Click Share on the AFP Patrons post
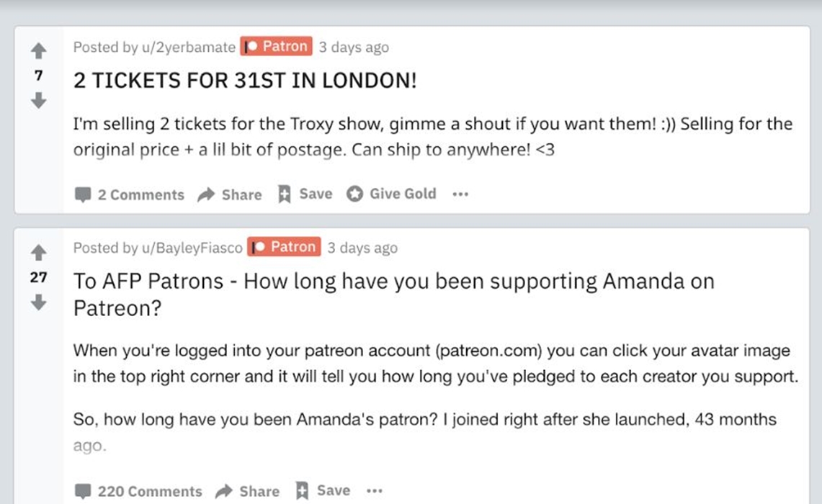 (247, 491)
